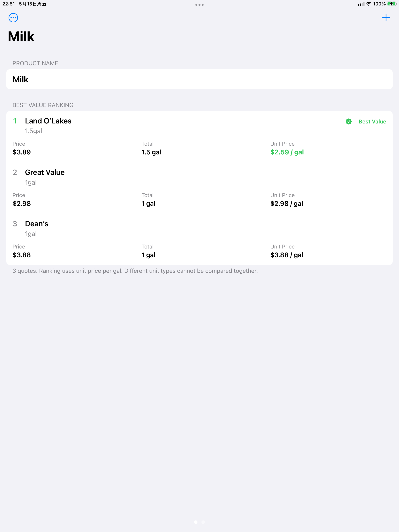Tap the Best Value label
Image resolution: width=399 pixels, height=532 pixels.
point(372,122)
